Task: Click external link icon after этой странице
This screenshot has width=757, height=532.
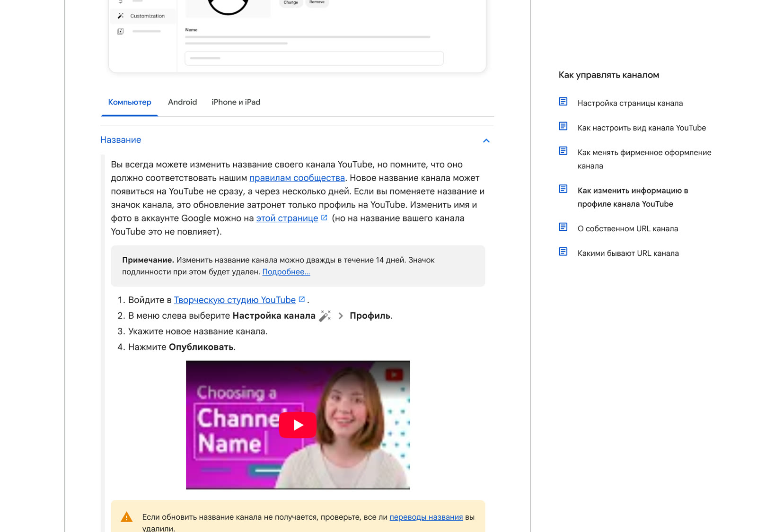Action: click(x=324, y=218)
